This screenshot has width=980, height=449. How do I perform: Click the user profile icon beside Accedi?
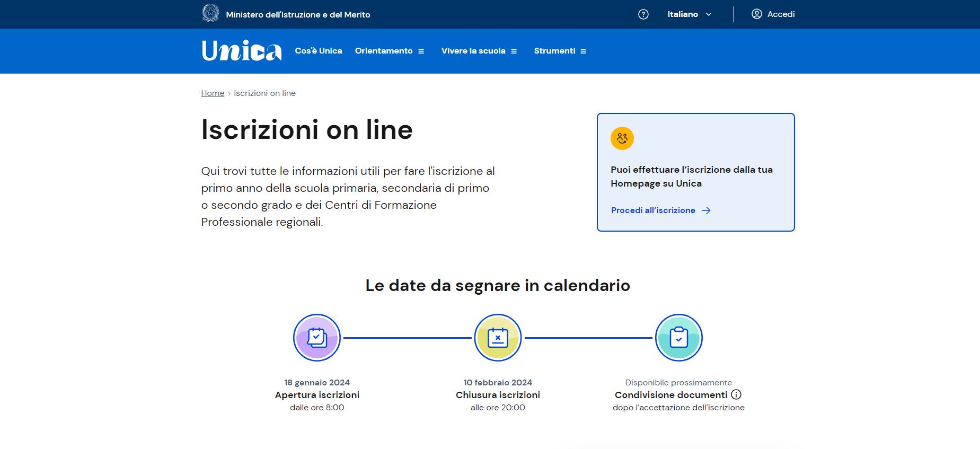(757, 14)
